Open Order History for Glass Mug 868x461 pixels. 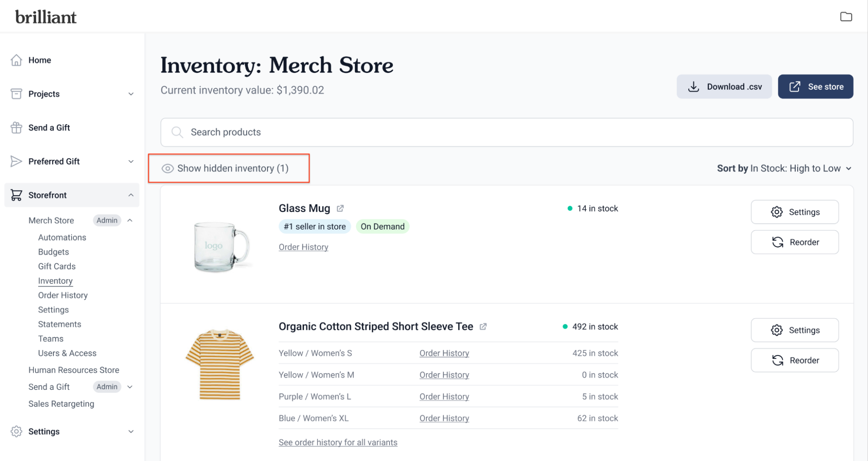(x=304, y=247)
